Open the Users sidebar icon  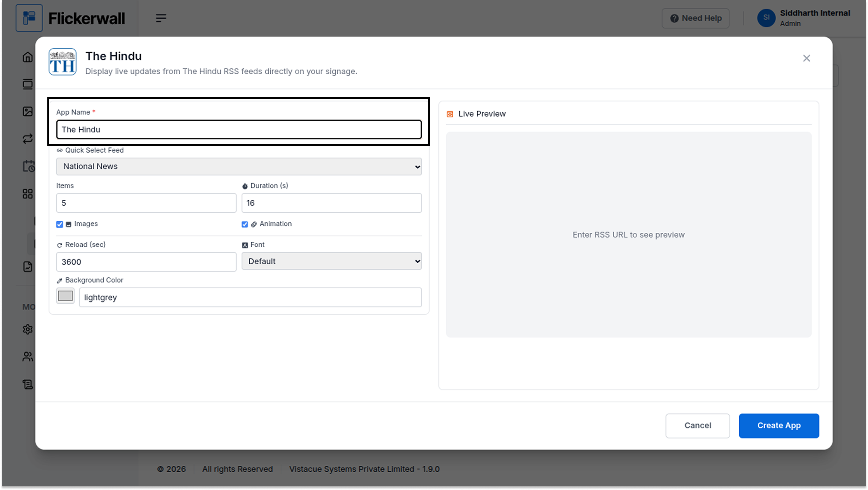[x=28, y=357]
